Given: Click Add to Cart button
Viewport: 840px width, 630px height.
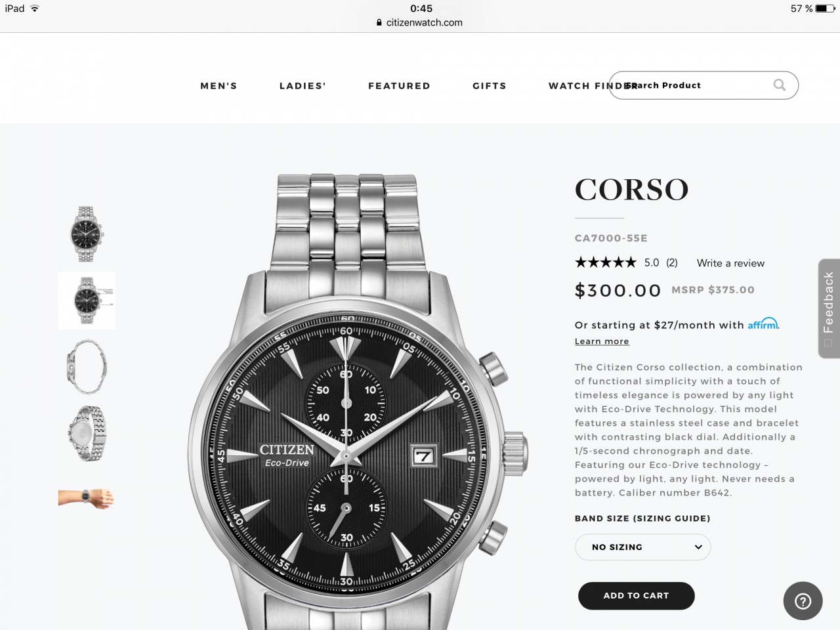Looking at the screenshot, I should coord(636,595).
